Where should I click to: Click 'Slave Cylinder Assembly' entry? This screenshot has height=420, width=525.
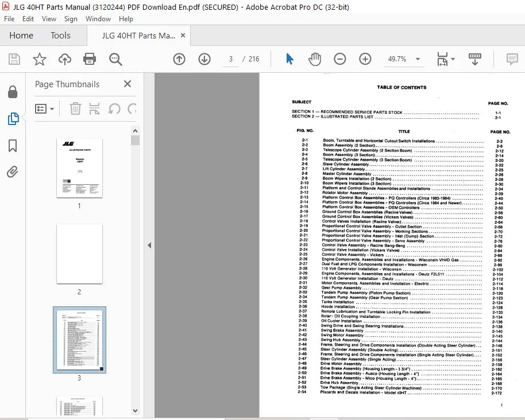point(346,164)
